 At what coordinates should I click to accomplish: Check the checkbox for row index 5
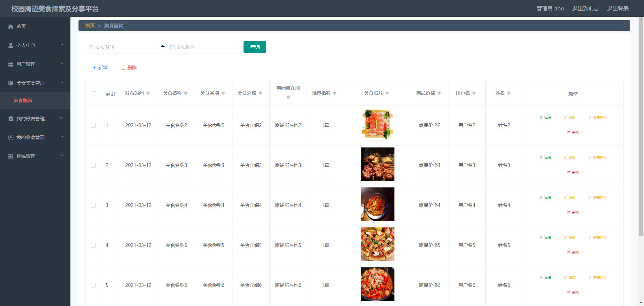coord(93,285)
